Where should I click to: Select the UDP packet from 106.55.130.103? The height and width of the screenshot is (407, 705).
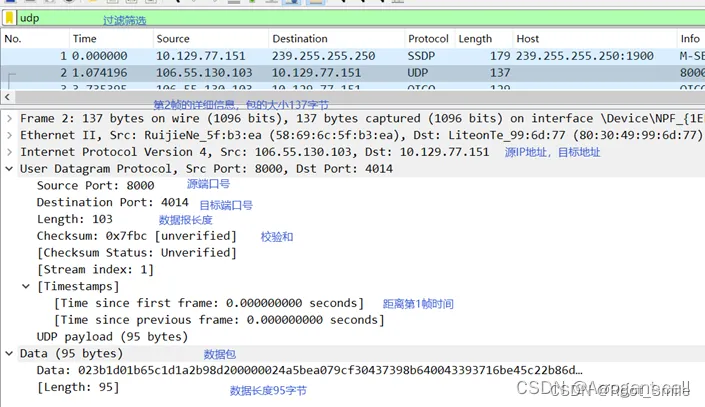coord(300,73)
